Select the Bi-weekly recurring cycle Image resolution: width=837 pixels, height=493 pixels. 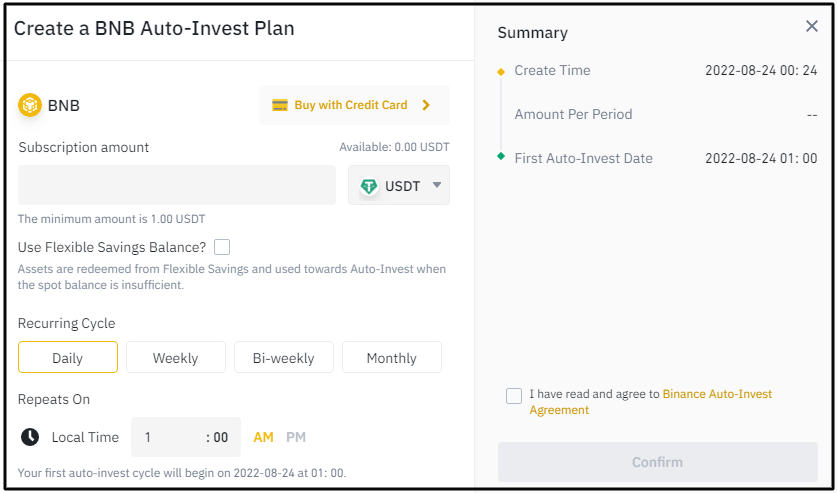click(283, 358)
